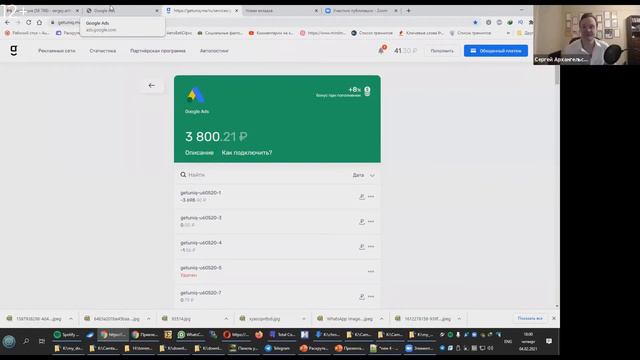
Task: Close the downloads bar with the X
Action: point(554,318)
